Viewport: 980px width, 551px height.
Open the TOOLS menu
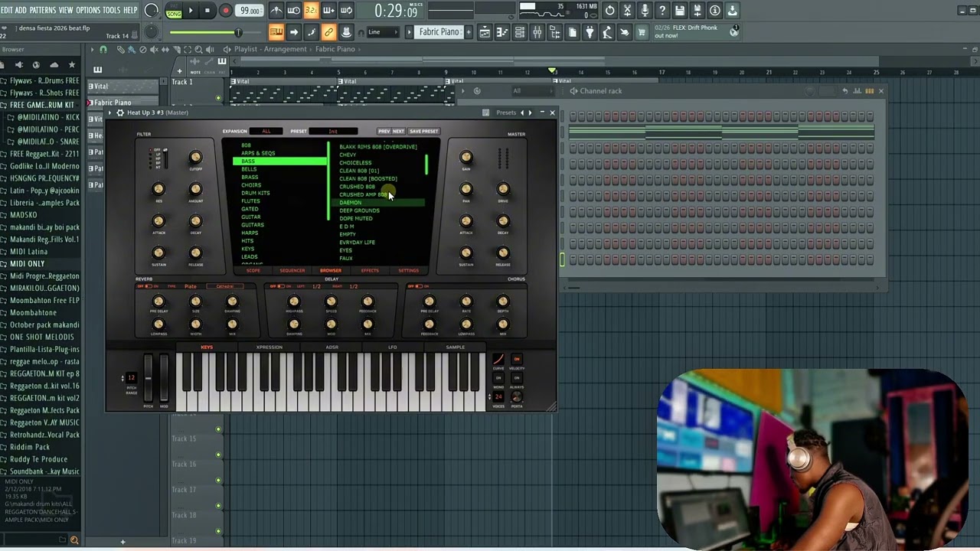112,10
